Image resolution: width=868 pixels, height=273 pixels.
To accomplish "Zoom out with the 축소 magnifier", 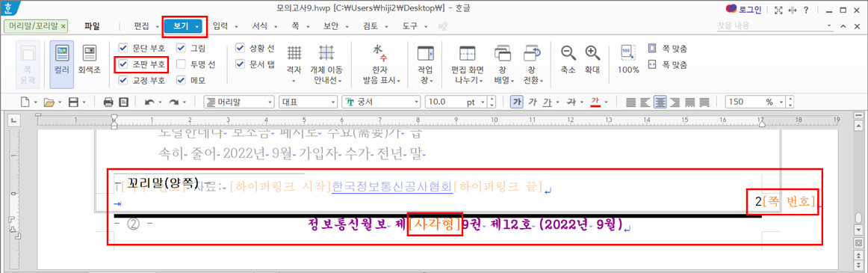I will [x=568, y=60].
